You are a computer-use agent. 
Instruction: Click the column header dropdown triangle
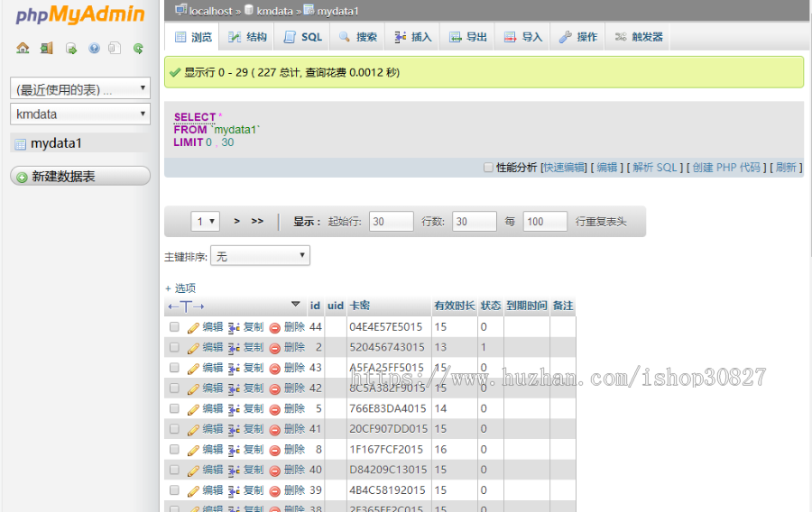[x=296, y=305]
